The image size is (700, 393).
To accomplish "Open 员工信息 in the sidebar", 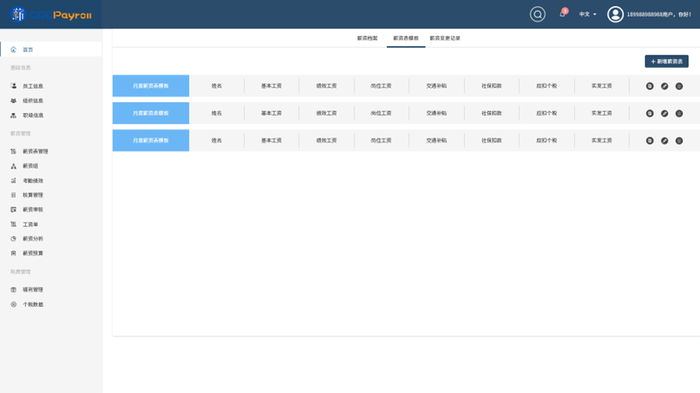I will pos(33,86).
